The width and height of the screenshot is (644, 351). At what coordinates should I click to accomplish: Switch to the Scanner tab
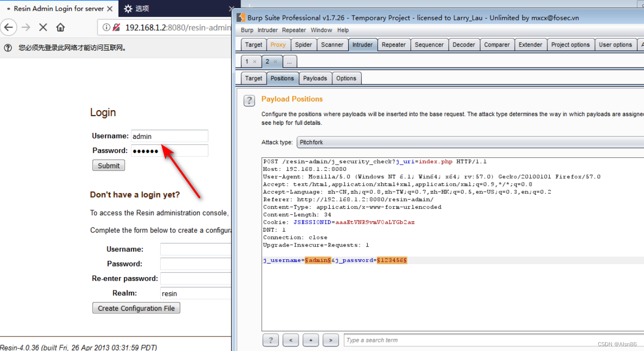click(x=332, y=45)
